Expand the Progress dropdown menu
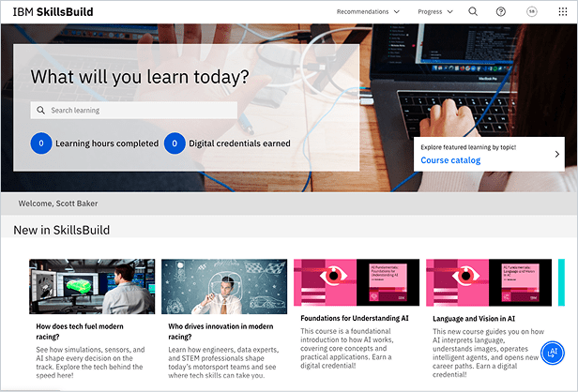 [x=435, y=12]
